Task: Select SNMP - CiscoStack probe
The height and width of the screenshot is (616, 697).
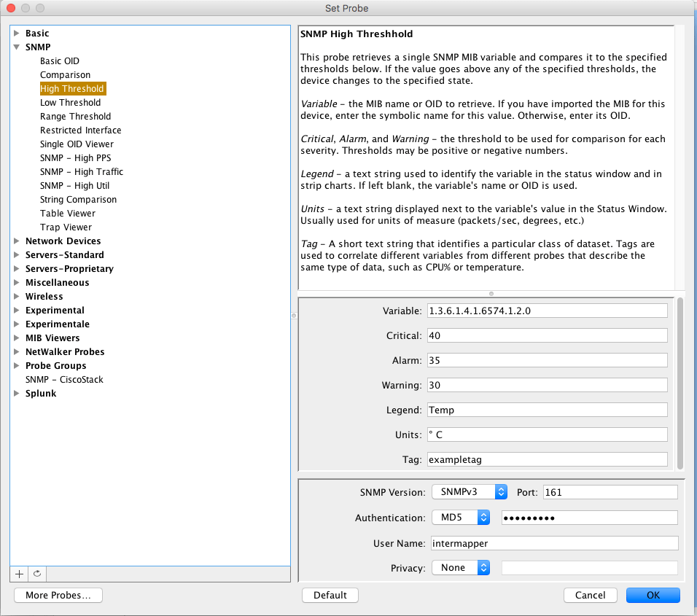Action: point(64,380)
